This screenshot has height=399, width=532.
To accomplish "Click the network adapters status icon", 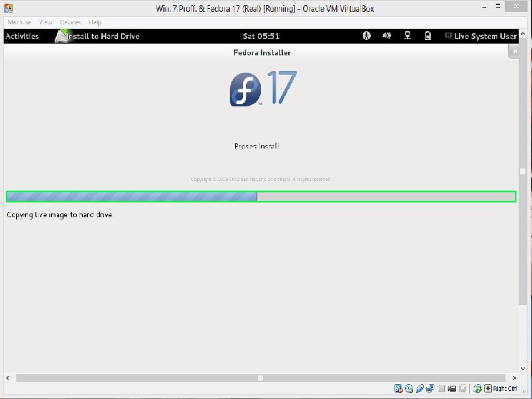I will pos(430,389).
